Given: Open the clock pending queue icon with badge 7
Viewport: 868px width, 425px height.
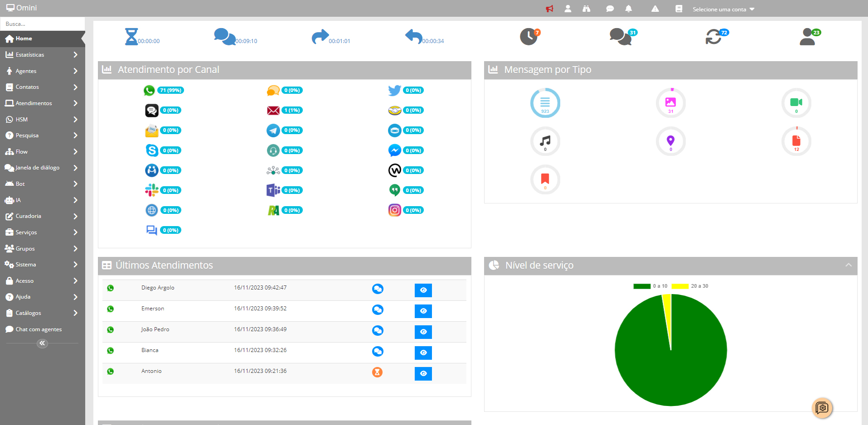Looking at the screenshot, I should coord(529,37).
